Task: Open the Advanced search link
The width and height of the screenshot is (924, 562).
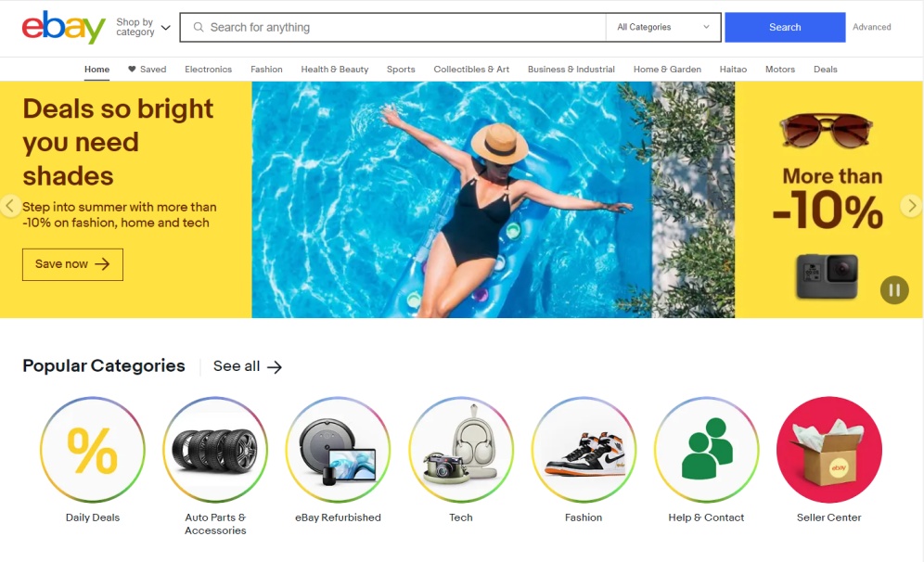Action: tap(871, 27)
